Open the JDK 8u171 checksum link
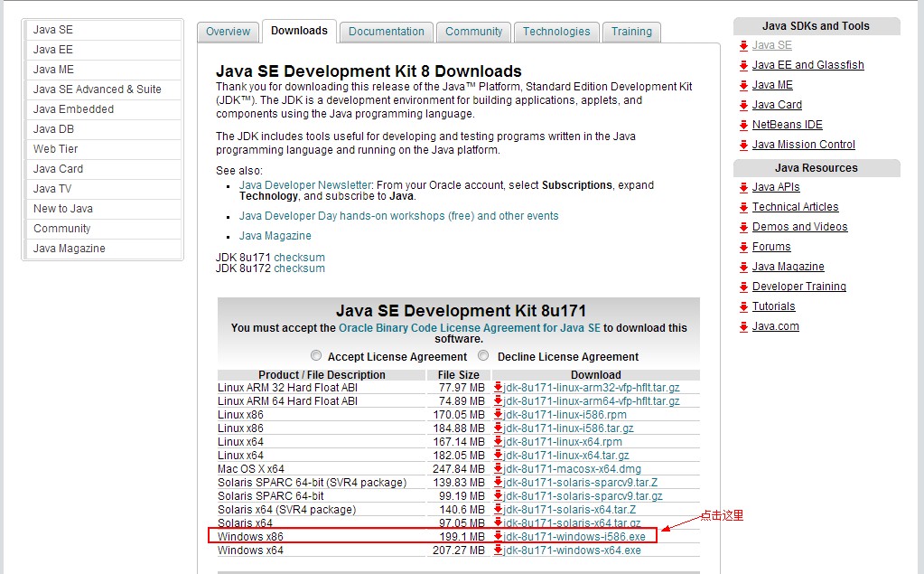The width and height of the screenshot is (924, 574). coord(299,258)
